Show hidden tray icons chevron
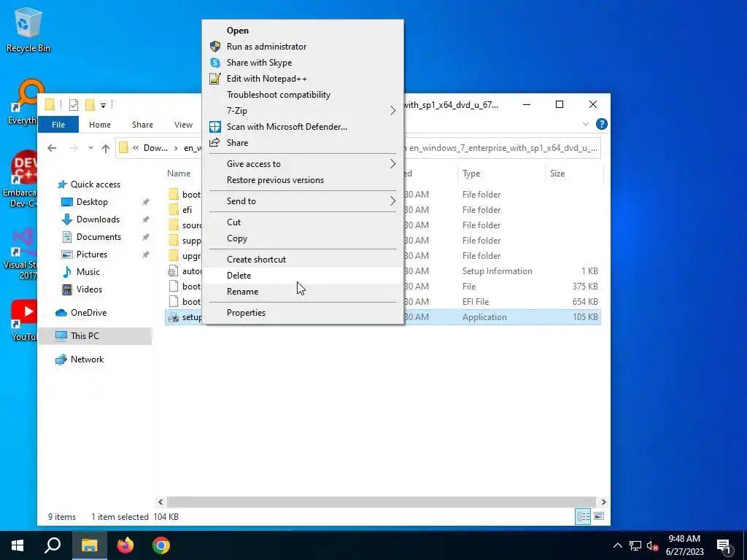The width and height of the screenshot is (747, 560). [617, 545]
